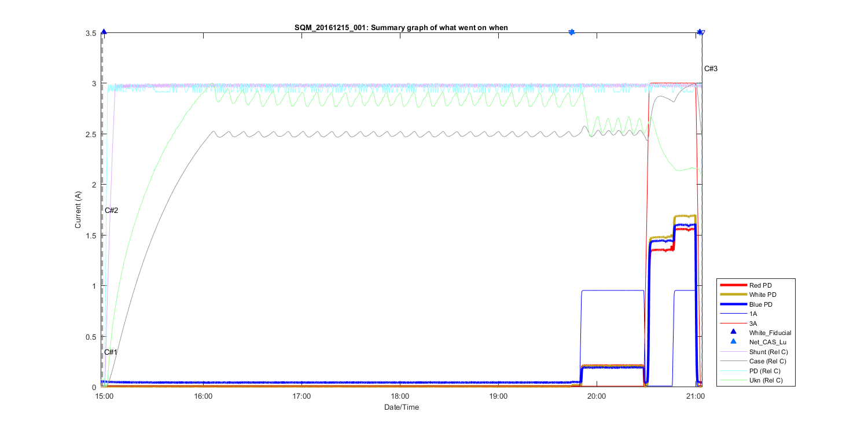
Task: Click the triangle marker at top-left of plot
Action: (x=104, y=32)
